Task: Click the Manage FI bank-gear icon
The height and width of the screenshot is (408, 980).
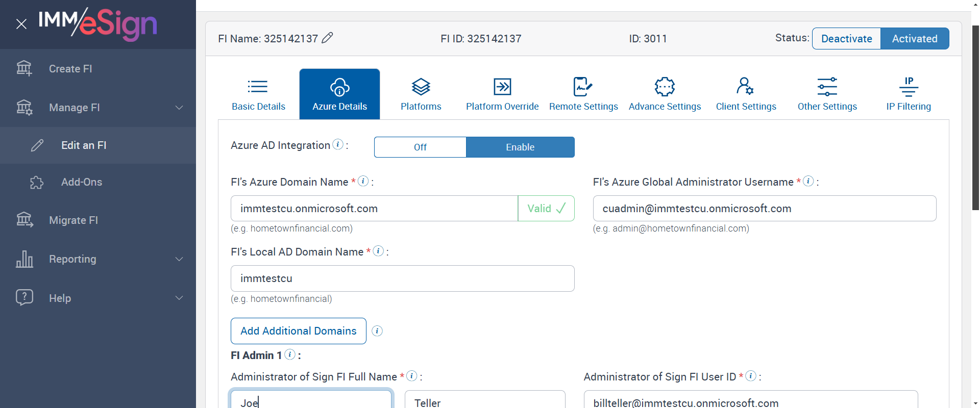Action: point(24,108)
